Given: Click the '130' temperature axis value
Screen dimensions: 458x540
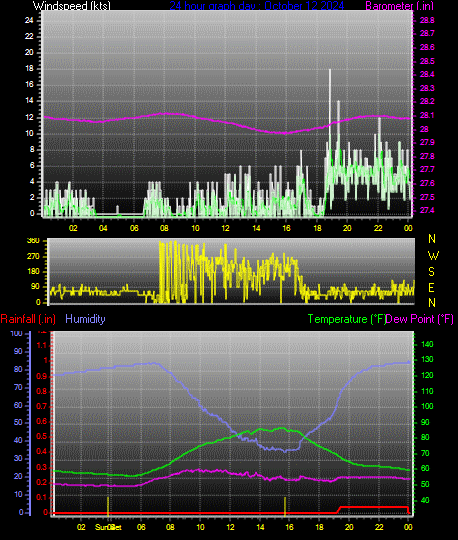Looking at the screenshot, I should pyautogui.click(x=427, y=359).
